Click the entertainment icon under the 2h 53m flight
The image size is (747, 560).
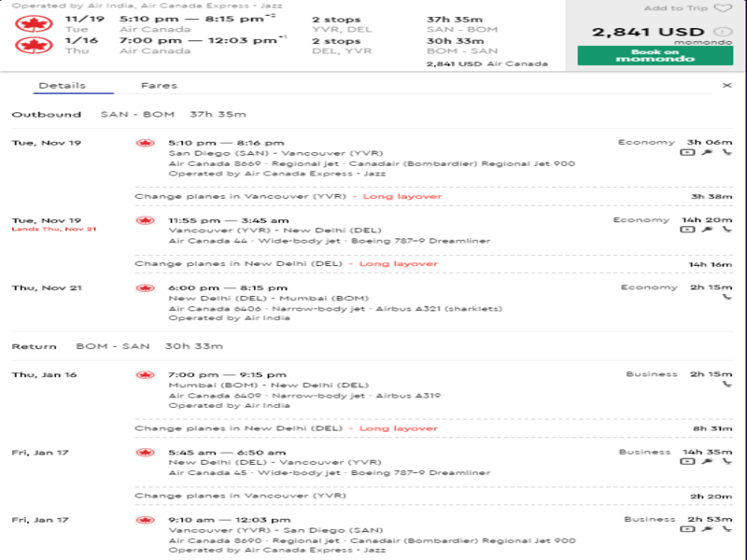coord(687,529)
